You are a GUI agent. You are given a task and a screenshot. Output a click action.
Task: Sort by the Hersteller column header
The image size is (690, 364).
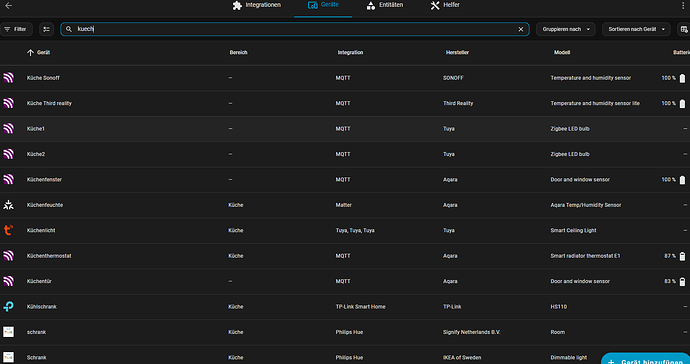click(457, 52)
